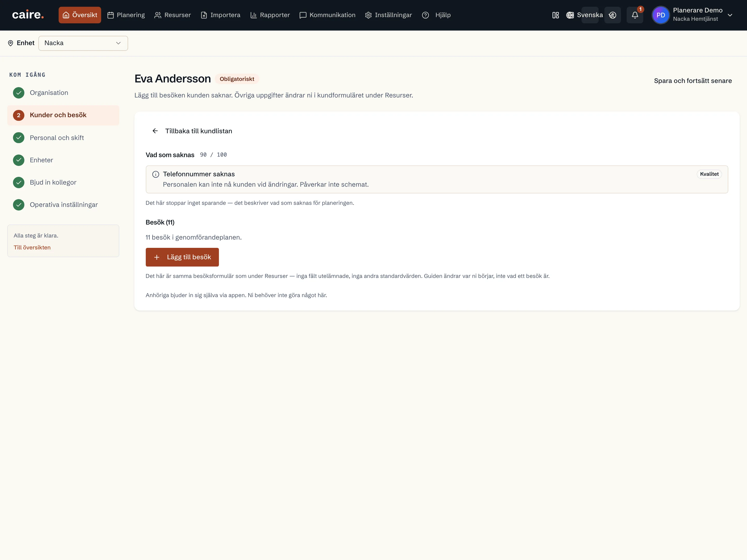Click the PD user avatar
747x560 pixels.
(x=661, y=15)
